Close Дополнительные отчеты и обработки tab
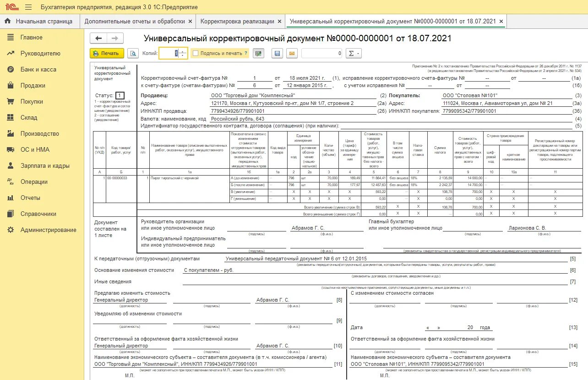This screenshot has width=588, height=380. [x=190, y=22]
